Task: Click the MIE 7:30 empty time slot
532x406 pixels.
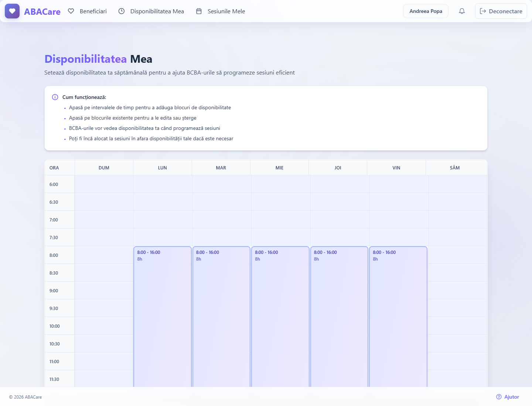Action: pos(281,237)
